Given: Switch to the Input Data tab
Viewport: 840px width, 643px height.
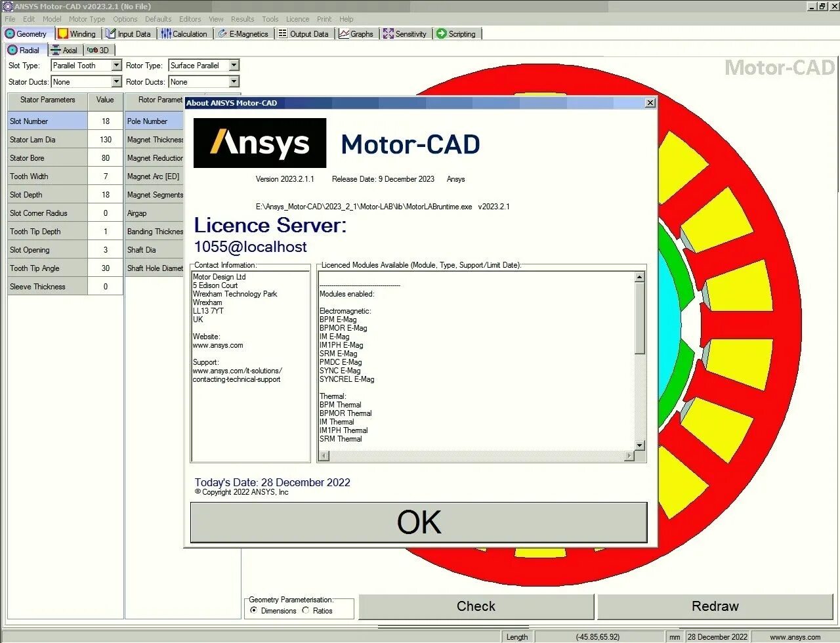Looking at the screenshot, I should click(129, 33).
